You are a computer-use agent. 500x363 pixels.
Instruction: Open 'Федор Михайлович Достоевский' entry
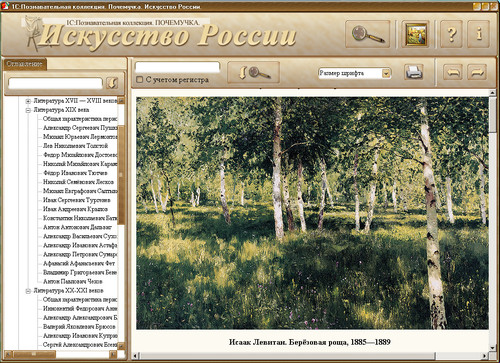(x=80, y=155)
